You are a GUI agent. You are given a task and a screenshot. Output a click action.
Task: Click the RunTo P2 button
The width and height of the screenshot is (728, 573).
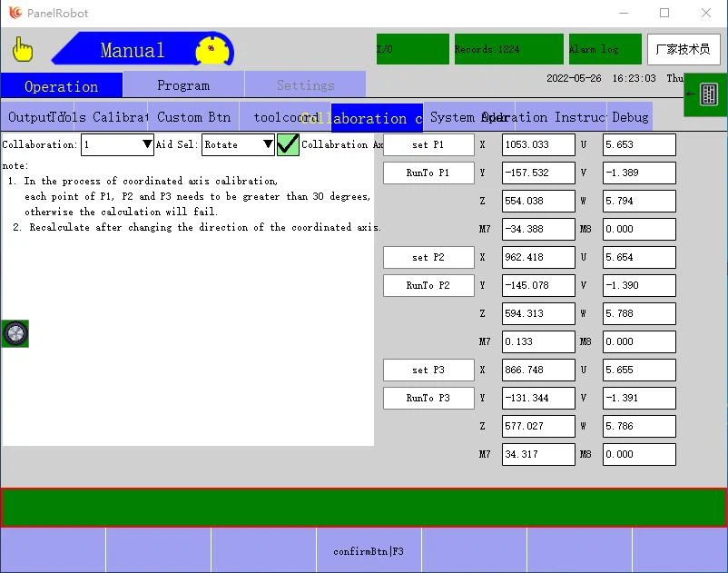pos(428,285)
